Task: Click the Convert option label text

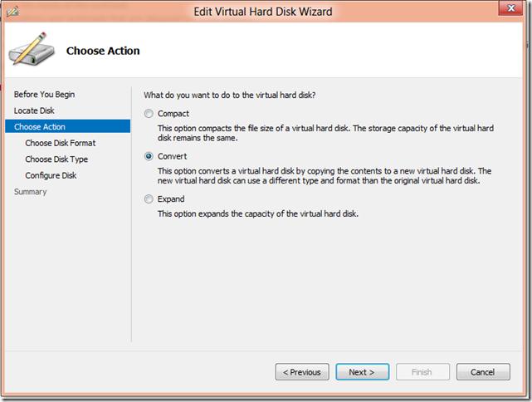Action: (172, 156)
